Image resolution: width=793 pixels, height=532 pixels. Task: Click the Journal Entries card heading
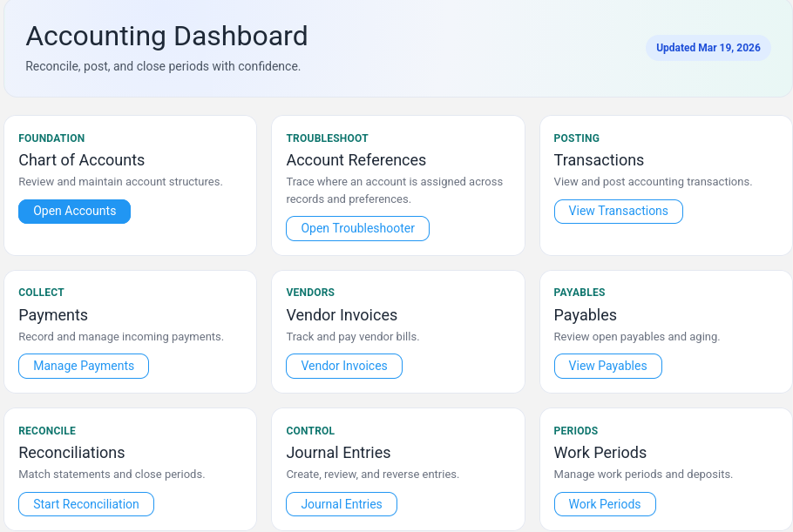338,453
